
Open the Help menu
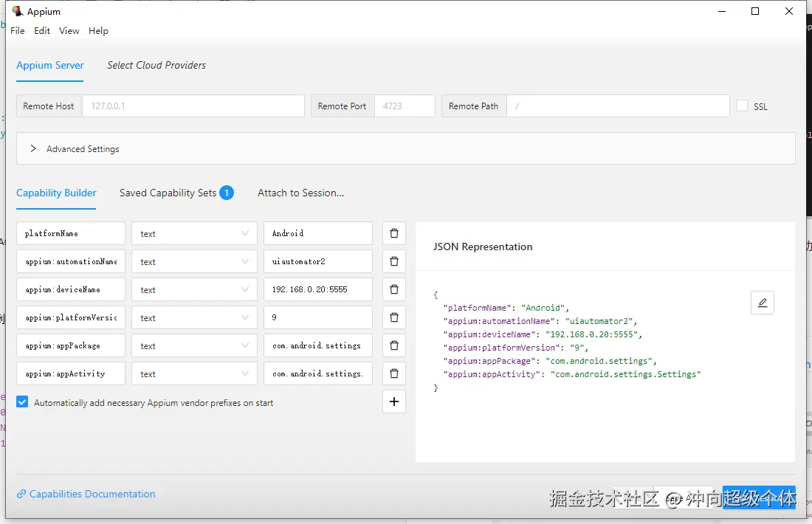pos(98,30)
